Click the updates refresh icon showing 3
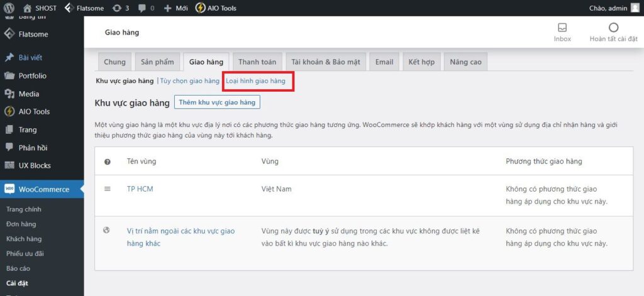The image size is (644, 296). coord(117,8)
